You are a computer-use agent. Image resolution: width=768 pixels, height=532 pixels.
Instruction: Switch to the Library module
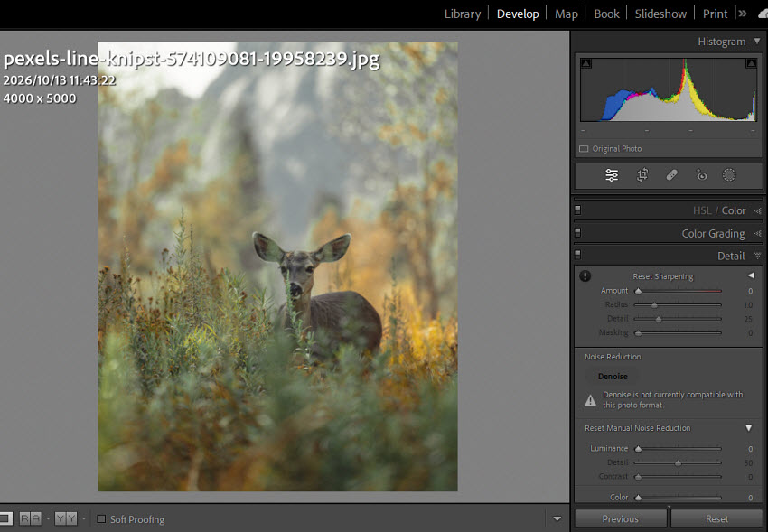click(x=463, y=14)
